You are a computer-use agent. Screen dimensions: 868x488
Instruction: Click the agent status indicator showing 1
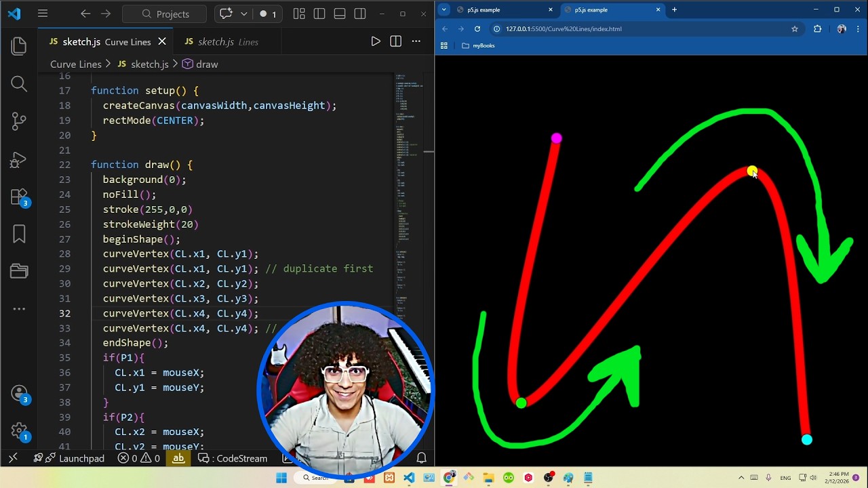(x=269, y=14)
